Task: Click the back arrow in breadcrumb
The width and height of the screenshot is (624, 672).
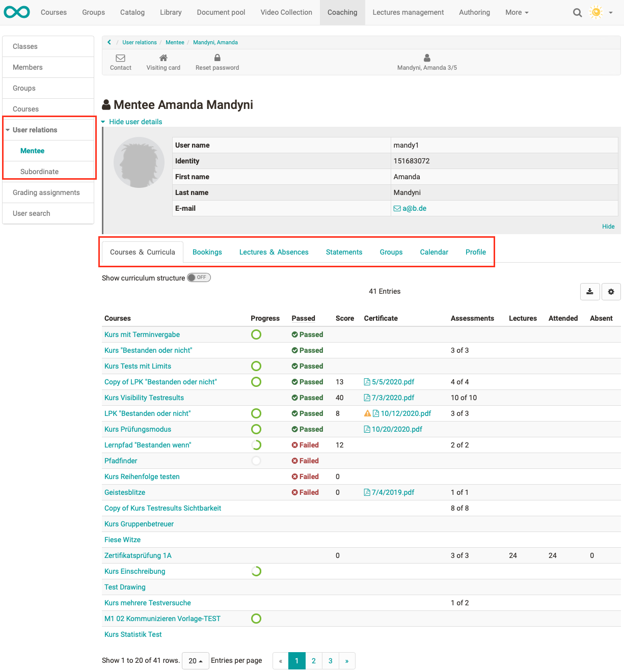Action: (x=110, y=42)
